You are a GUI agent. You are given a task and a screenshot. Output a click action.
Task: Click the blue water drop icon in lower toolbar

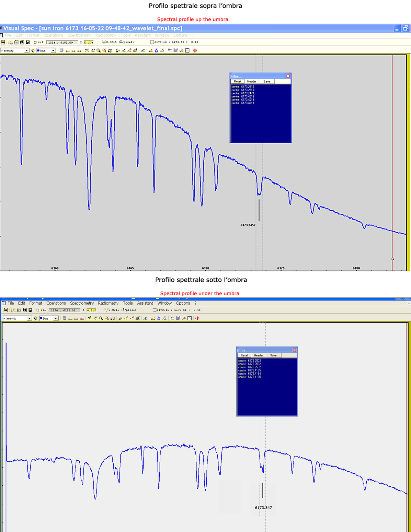tap(159, 318)
